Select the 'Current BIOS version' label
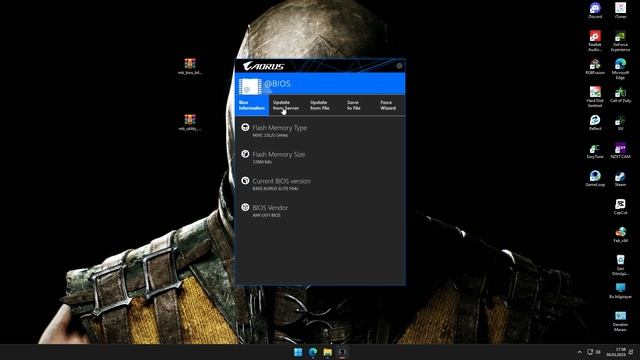This screenshot has height=360, width=640. pyautogui.click(x=282, y=181)
